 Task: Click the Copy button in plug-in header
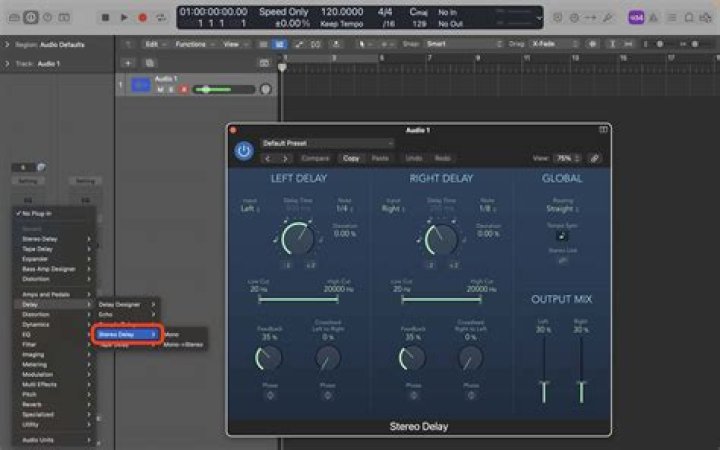[x=351, y=158]
